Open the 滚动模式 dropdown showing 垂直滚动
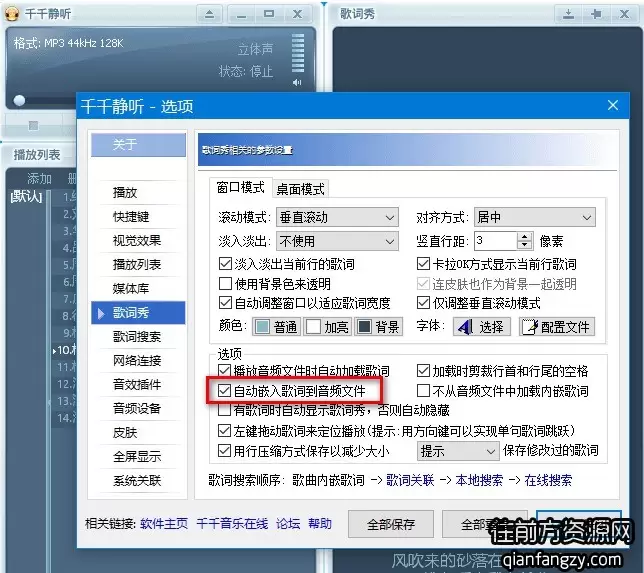Viewport: 644px width, 573px height. click(337, 217)
